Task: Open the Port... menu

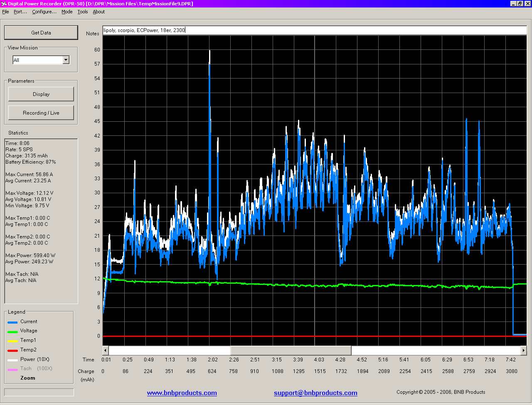Action: point(20,12)
